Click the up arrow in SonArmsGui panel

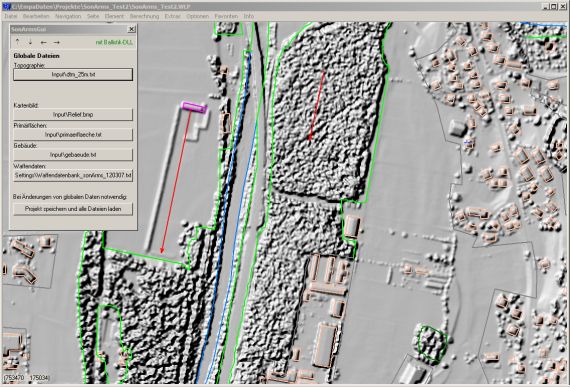[17, 42]
